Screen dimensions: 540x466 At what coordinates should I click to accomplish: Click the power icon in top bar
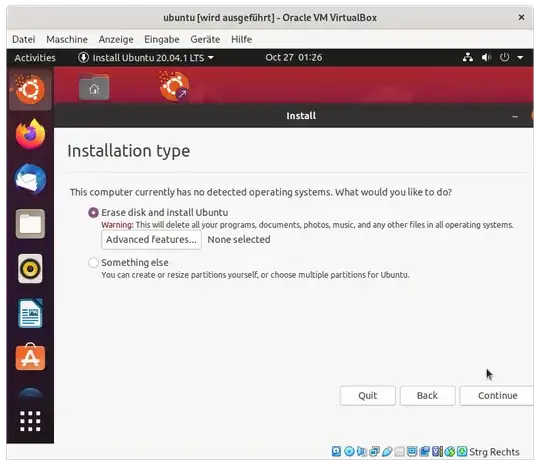505,57
